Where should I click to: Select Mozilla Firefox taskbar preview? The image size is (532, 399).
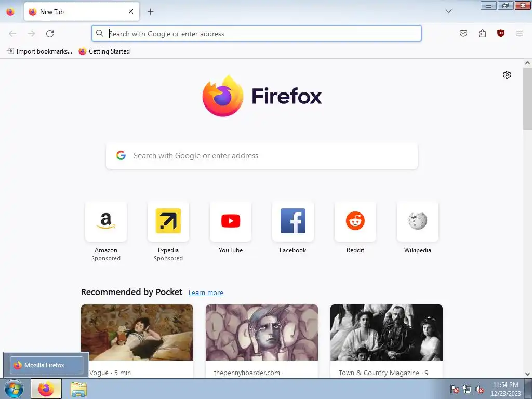46,365
